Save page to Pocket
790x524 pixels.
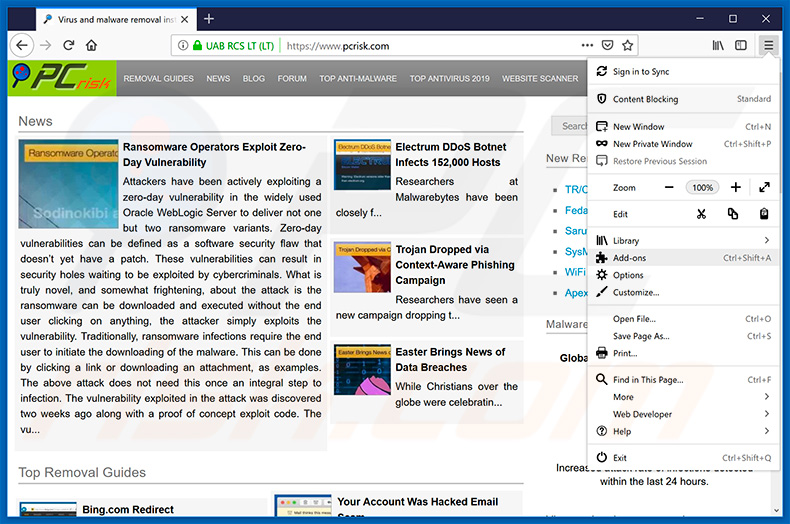click(x=608, y=45)
